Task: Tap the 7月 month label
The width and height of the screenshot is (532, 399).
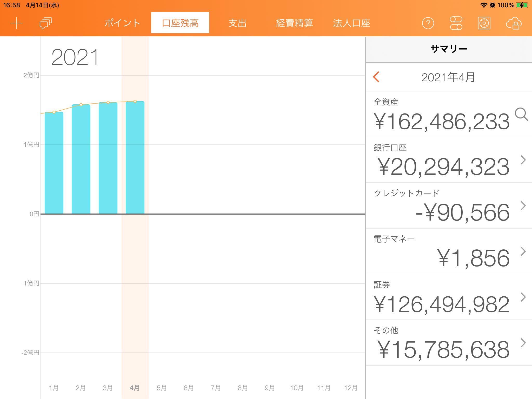Action: tap(216, 388)
